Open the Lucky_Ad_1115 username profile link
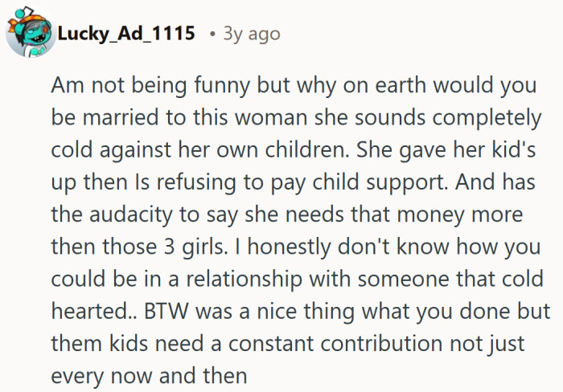This screenshot has width=563, height=392. tap(126, 34)
